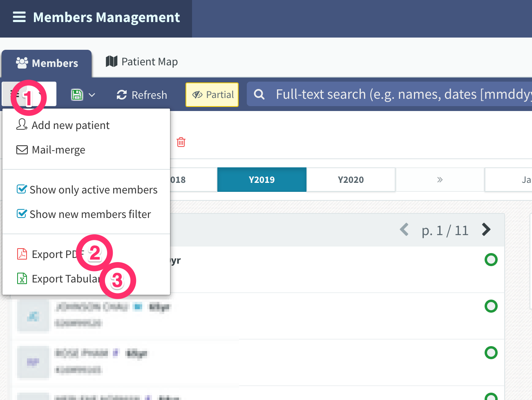Click first member's green status circle
This screenshot has width=532, height=400.
coord(491,260)
